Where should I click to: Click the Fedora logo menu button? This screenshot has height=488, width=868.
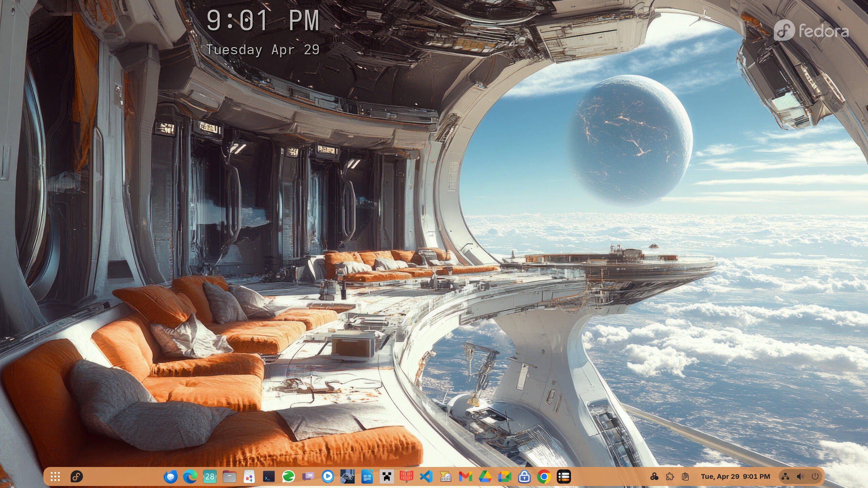coord(77,476)
